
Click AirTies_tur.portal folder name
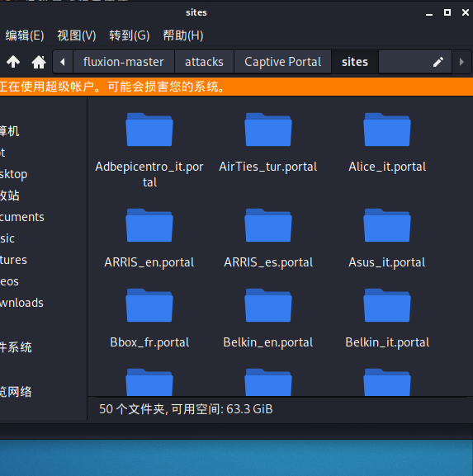268,167
